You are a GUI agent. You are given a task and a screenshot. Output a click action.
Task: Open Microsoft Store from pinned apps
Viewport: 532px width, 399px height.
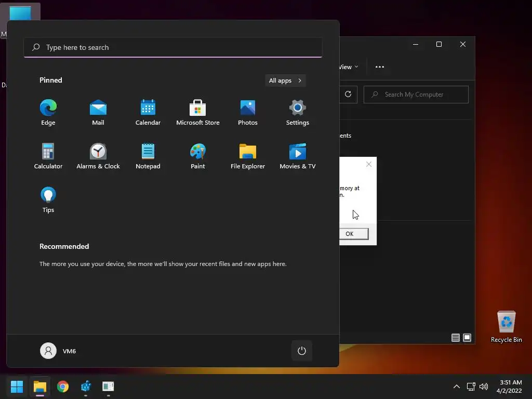point(198,113)
